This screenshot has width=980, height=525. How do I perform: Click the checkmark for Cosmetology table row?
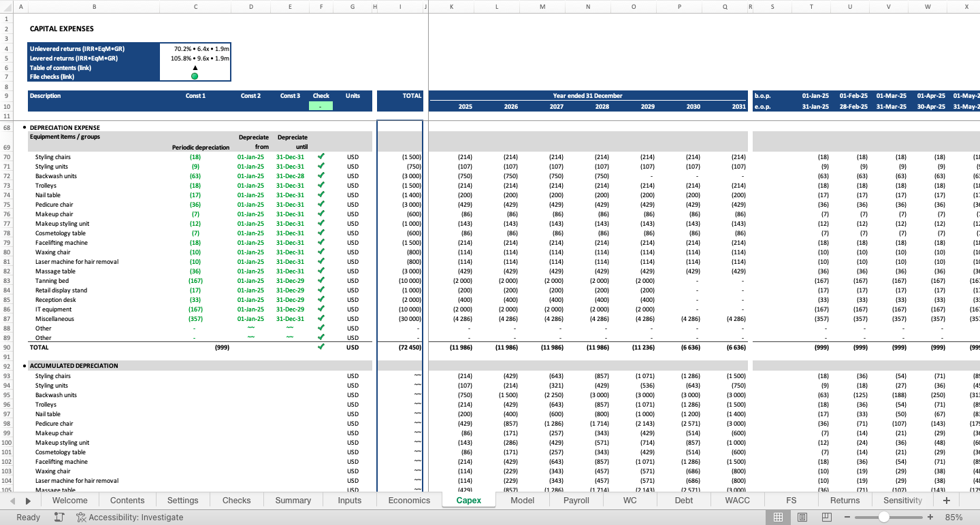click(x=321, y=233)
